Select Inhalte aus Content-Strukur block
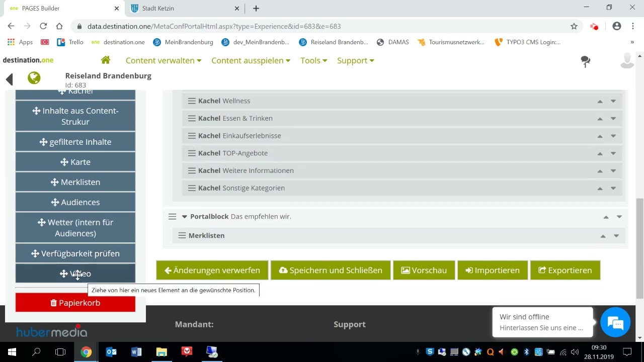Viewport: 644px width, 362px height. pyautogui.click(x=75, y=116)
